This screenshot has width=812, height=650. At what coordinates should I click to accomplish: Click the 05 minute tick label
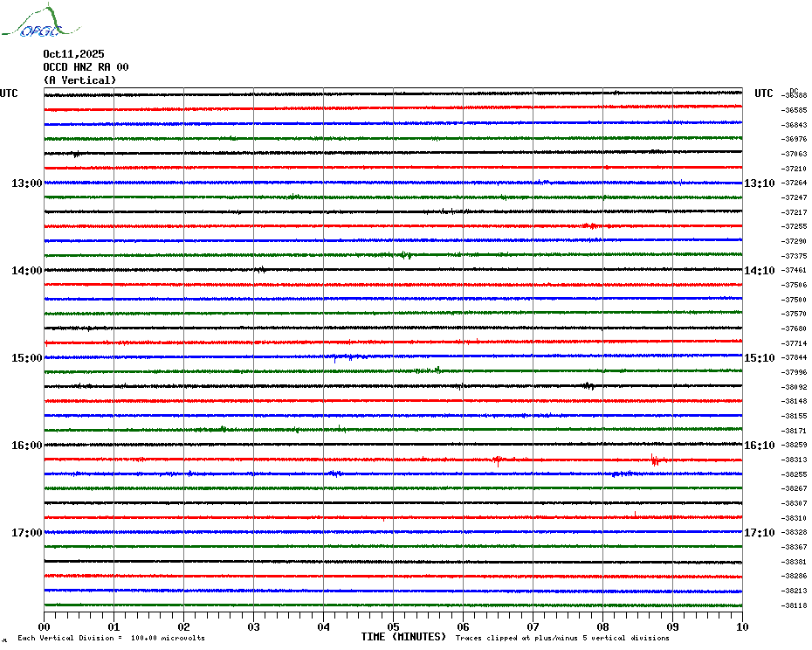pyautogui.click(x=393, y=626)
